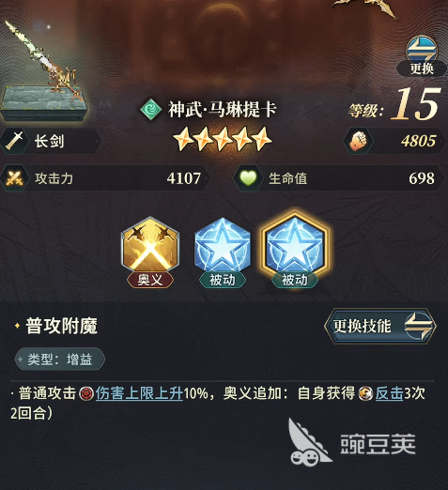Screen dimensions: 448x490
Task: Click the 类型：增益 tag
Action: 60,359
